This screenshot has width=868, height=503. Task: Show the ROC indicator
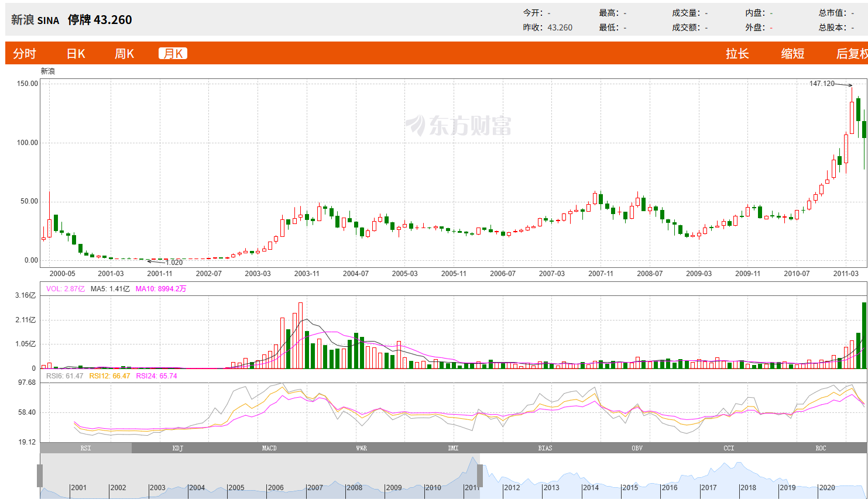tap(821, 448)
